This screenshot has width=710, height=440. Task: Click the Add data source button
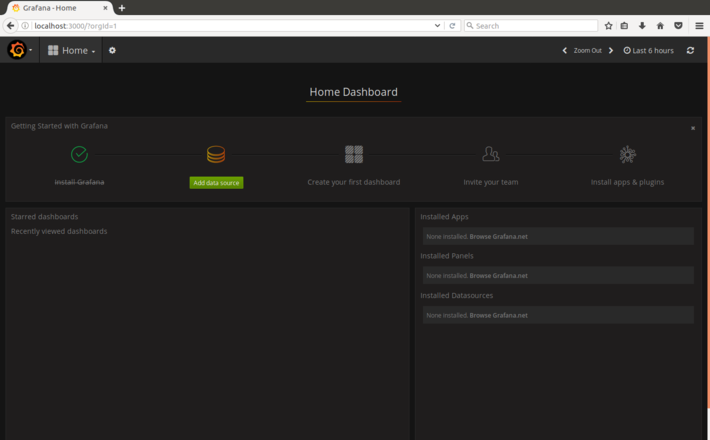pos(216,182)
